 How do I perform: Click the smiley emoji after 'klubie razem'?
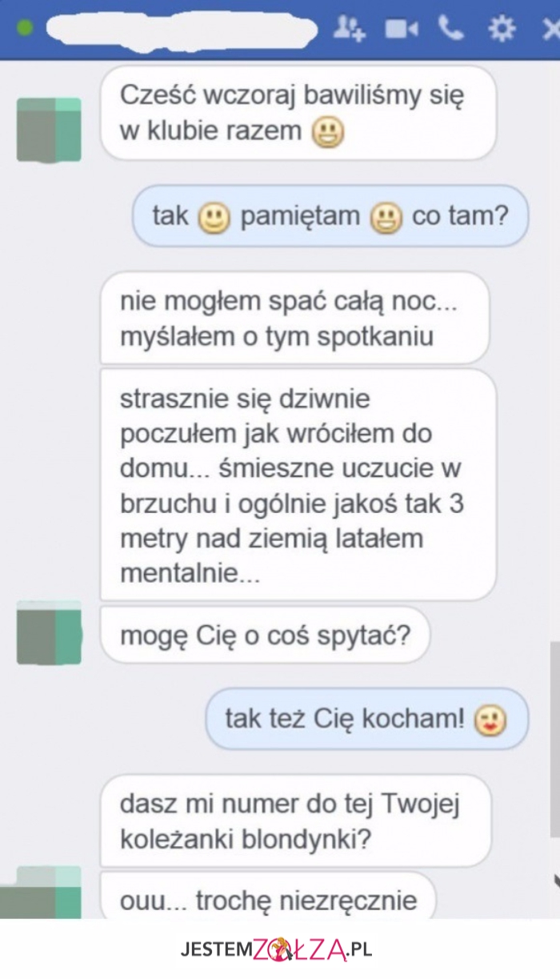(x=328, y=132)
